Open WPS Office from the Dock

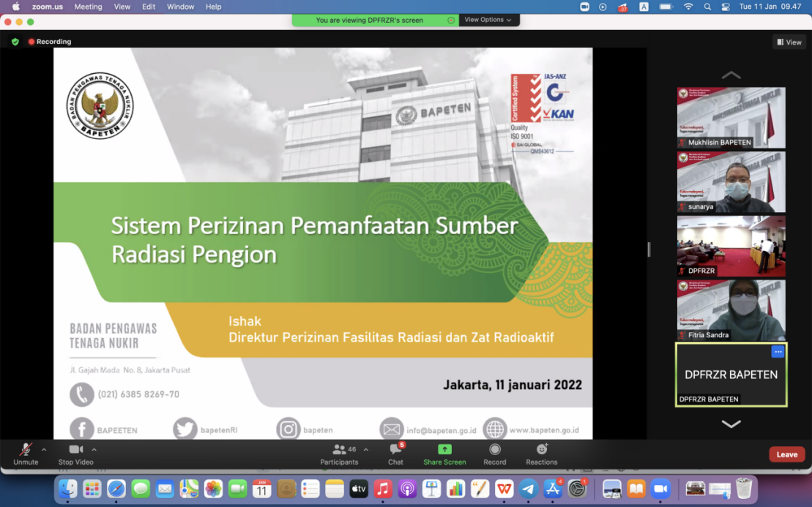[504, 489]
